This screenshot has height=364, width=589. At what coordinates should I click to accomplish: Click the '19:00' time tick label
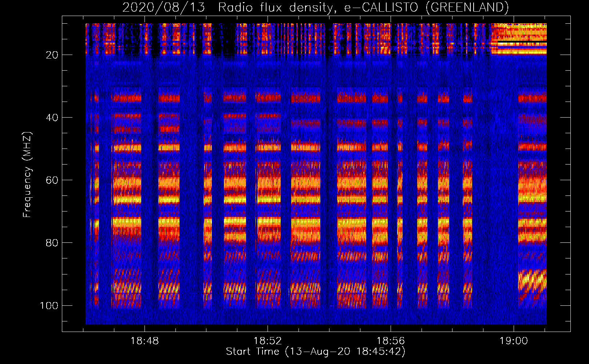514,341
